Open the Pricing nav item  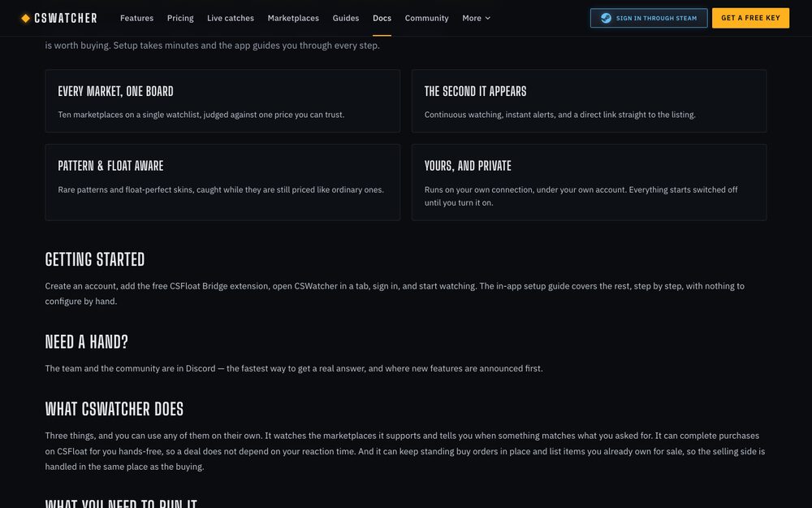pos(180,18)
